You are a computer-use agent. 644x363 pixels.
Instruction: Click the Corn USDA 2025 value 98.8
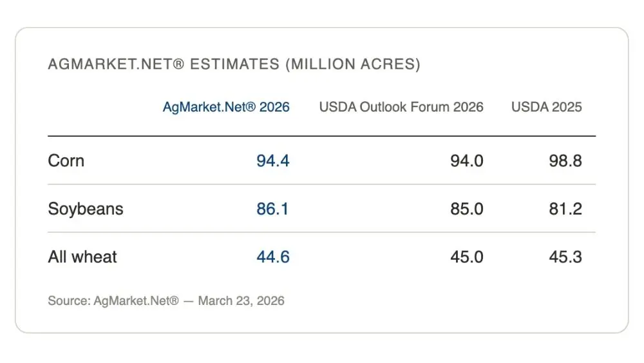point(565,161)
